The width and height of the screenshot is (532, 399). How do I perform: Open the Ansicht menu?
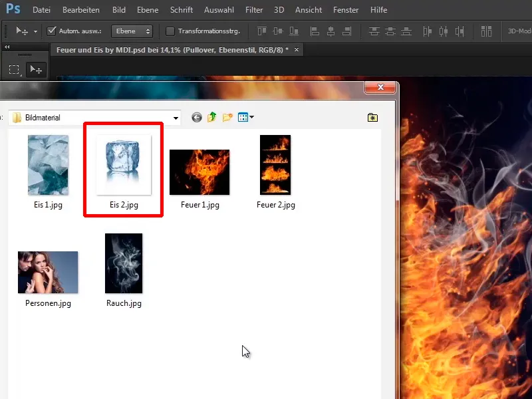coord(309,10)
